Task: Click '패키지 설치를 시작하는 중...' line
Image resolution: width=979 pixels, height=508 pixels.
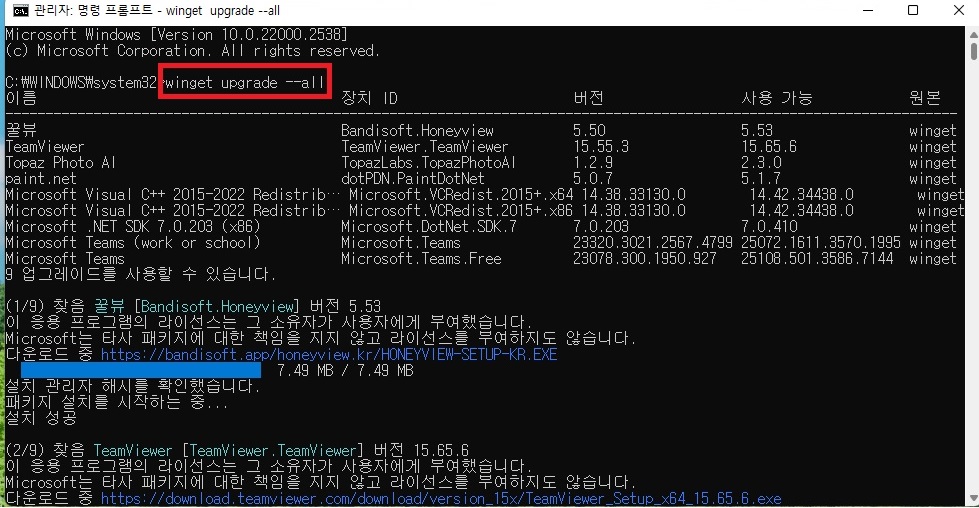Action: [x=117, y=403]
